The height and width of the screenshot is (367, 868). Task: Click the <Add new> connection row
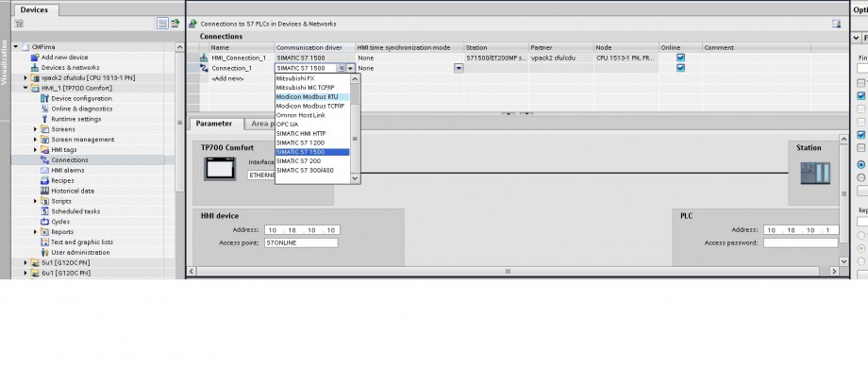click(228, 78)
